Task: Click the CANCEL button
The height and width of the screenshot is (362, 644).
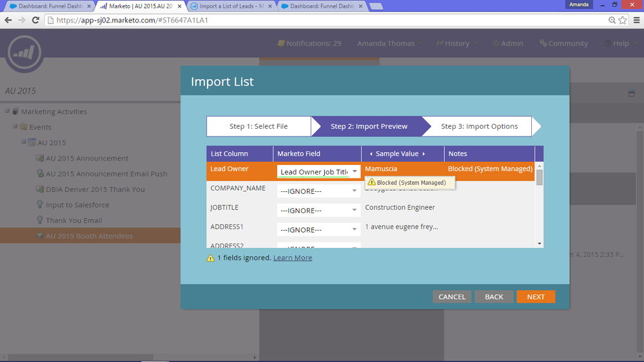Action: click(452, 297)
